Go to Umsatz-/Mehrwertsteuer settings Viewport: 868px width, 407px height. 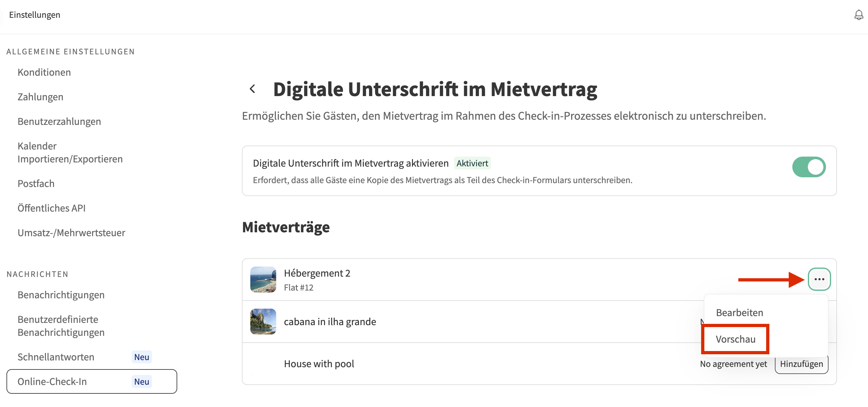point(71,233)
